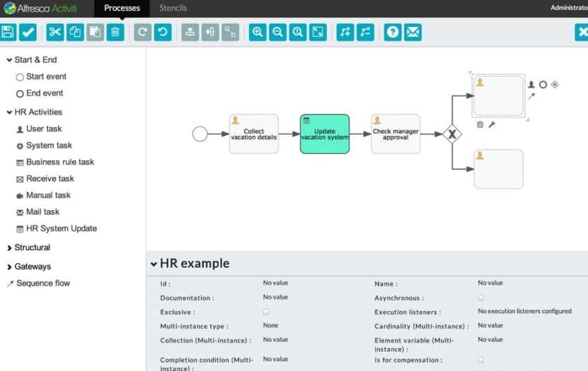The height and width of the screenshot is (371, 588).
Task: Toggle the Exclusive checkbox
Action: [266, 312]
